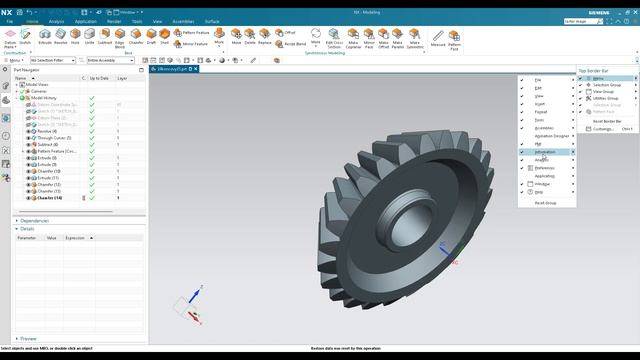Start a new Sketch

coord(25,37)
